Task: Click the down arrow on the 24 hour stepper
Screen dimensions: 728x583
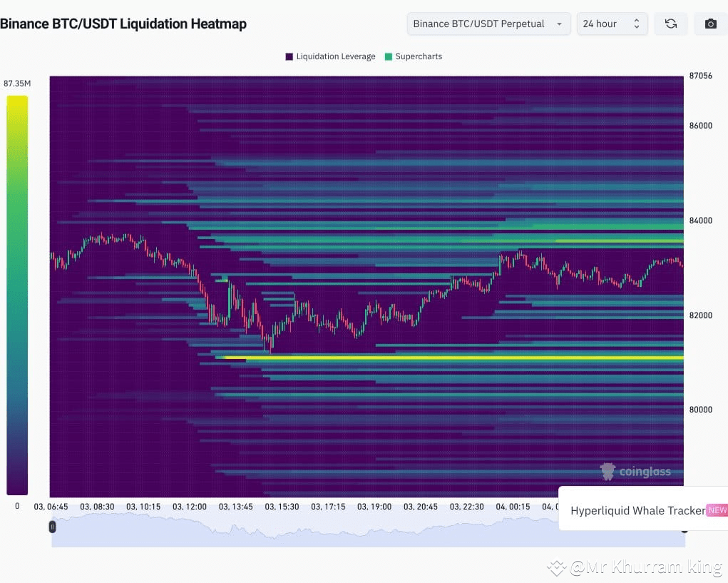Action: pyautogui.click(x=637, y=28)
